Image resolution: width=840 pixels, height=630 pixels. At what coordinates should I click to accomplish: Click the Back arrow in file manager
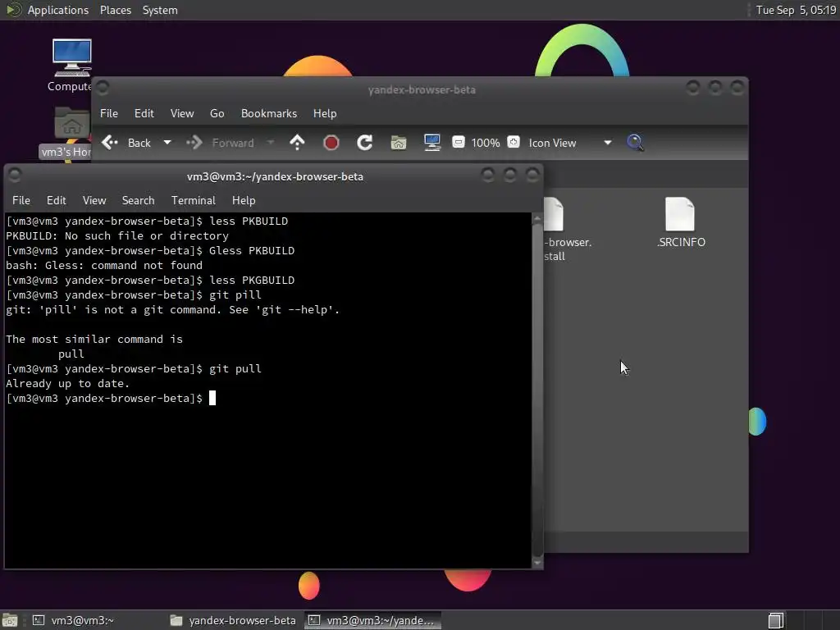click(x=110, y=143)
